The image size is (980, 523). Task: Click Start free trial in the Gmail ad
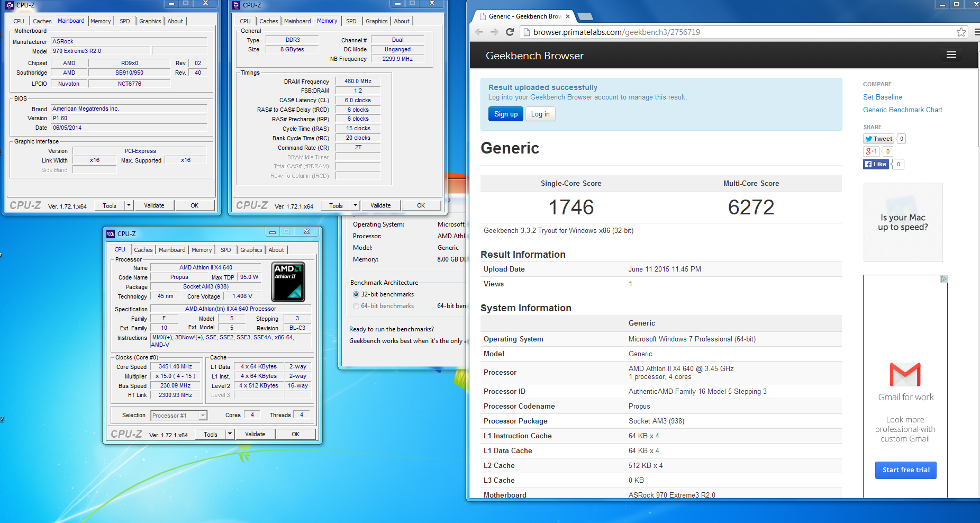(x=906, y=470)
